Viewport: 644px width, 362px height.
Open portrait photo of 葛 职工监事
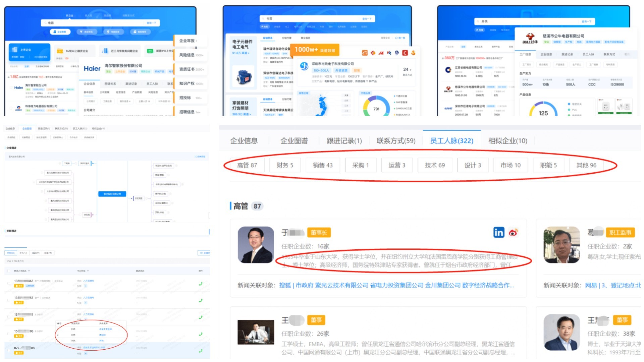[x=561, y=245]
